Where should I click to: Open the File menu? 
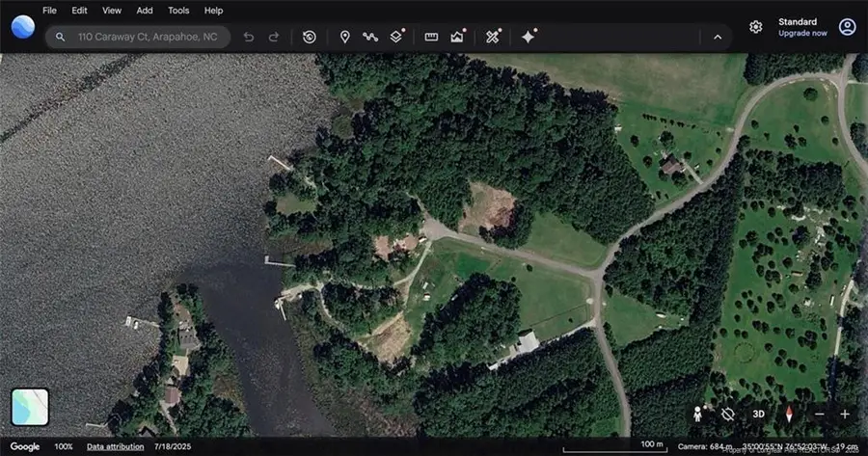coord(49,11)
